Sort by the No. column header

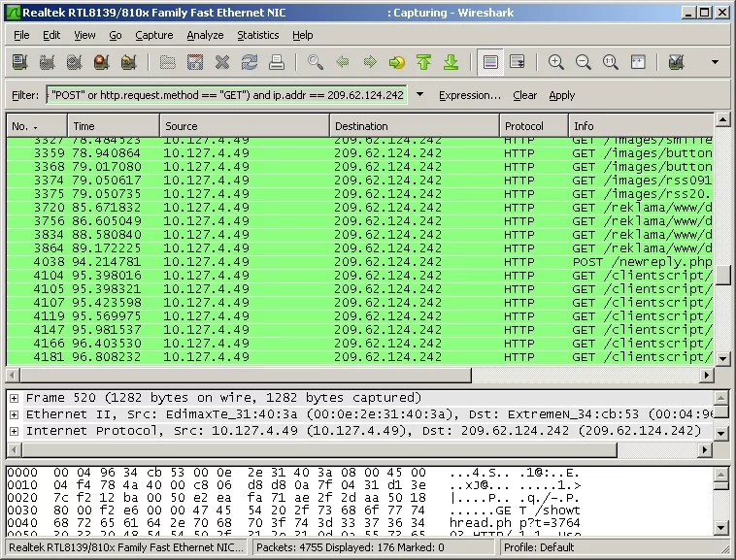coord(37,126)
